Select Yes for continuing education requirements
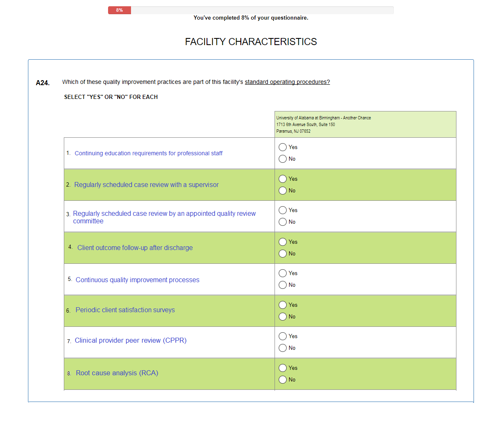Viewport: 504px width, 422px height. tap(282, 147)
